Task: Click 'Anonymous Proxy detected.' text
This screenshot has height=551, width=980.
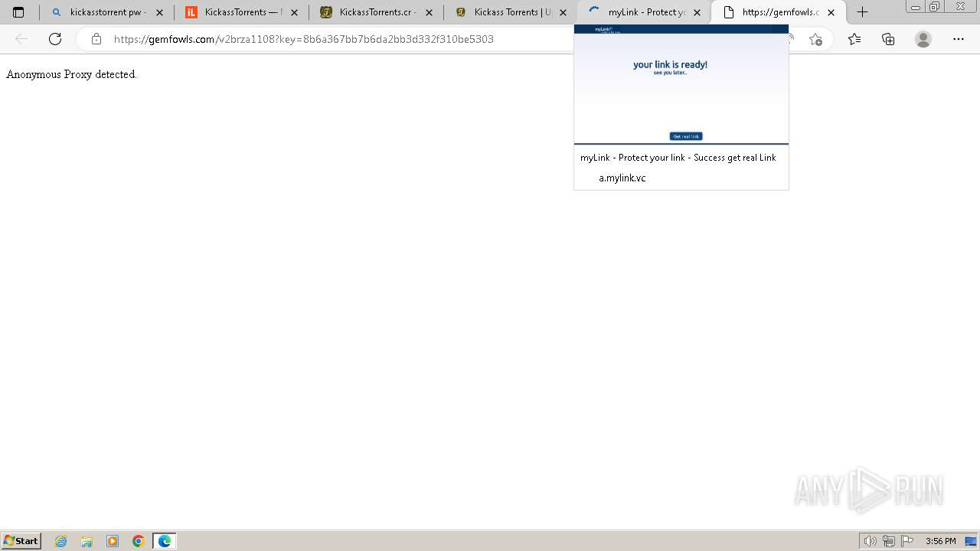Action: coord(71,74)
